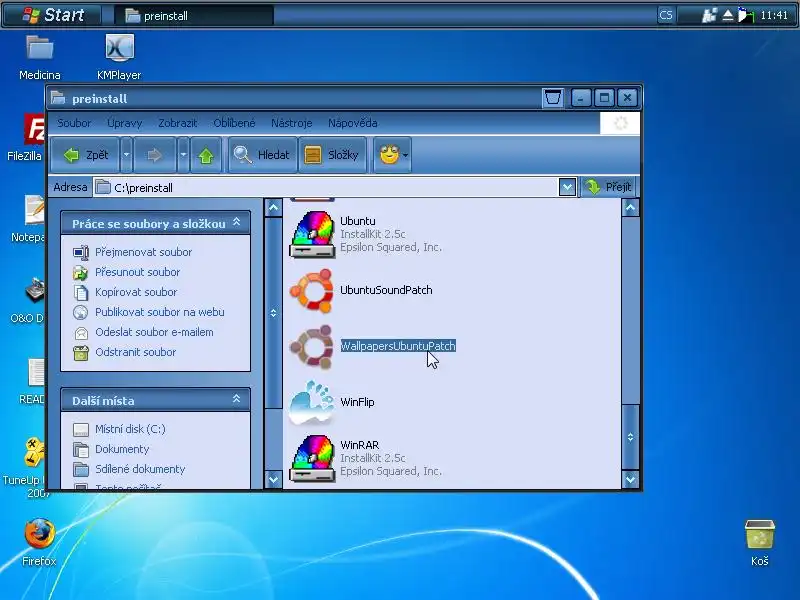Click Přesunout soubor link

click(137, 272)
